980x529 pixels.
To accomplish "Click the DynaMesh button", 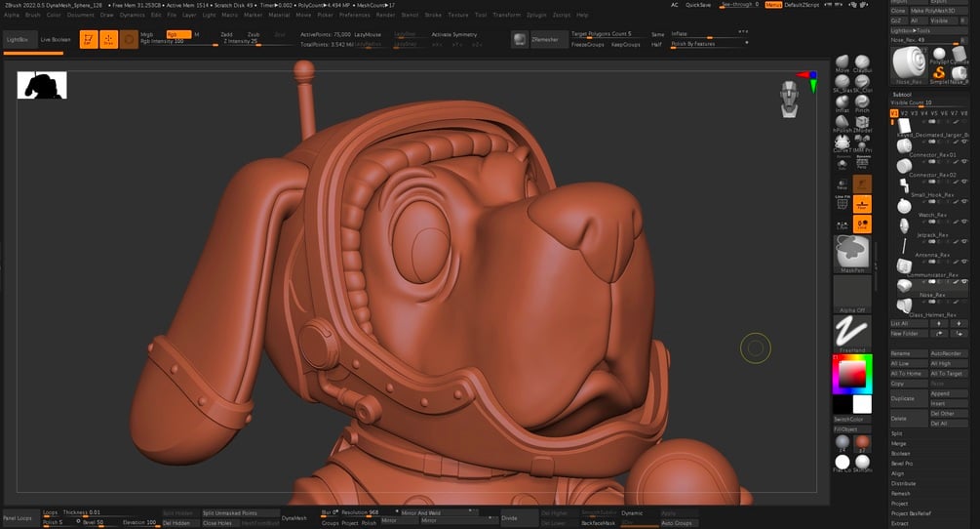I will click(294, 517).
